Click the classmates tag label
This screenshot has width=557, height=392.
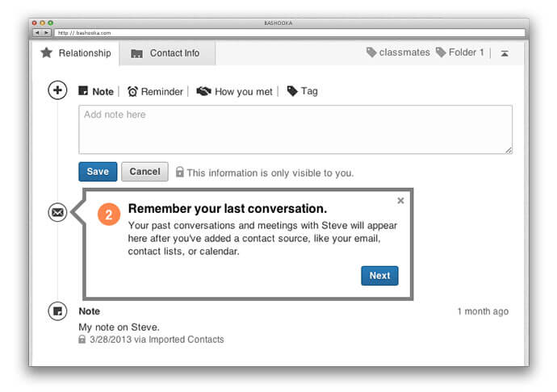pyautogui.click(x=398, y=52)
